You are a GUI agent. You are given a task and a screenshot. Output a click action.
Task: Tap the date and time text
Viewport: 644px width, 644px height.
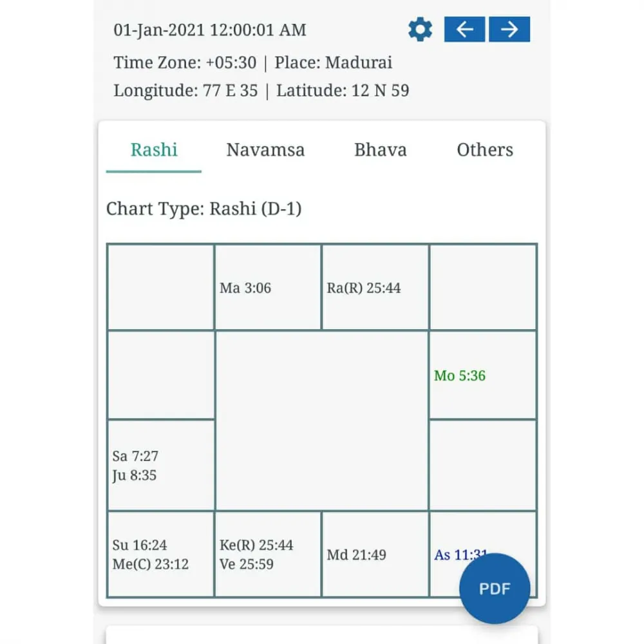[210, 30]
